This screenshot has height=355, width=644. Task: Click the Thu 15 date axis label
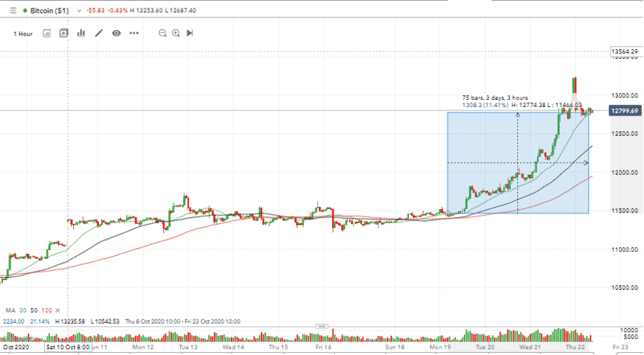point(279,347)
